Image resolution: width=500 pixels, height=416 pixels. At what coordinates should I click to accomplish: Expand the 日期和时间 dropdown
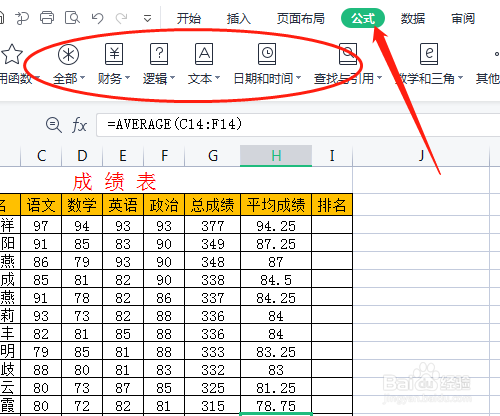[298, 78]
